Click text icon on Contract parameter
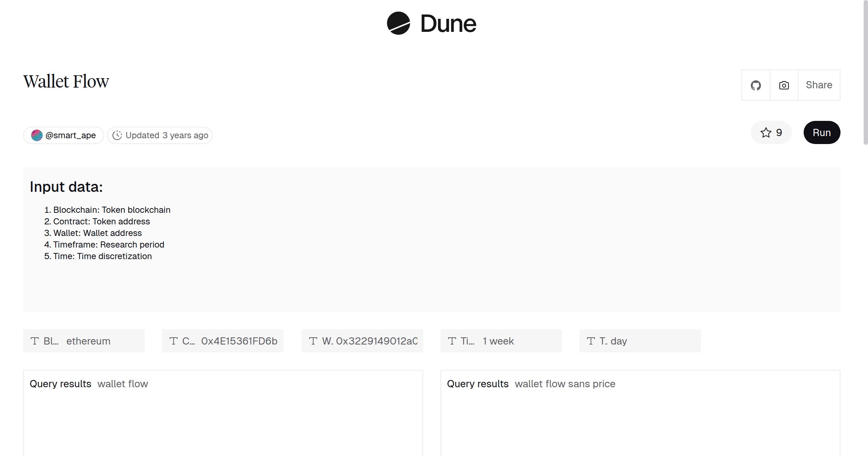Viewport: 868px width, 456px height. click(x=174, y=341)
